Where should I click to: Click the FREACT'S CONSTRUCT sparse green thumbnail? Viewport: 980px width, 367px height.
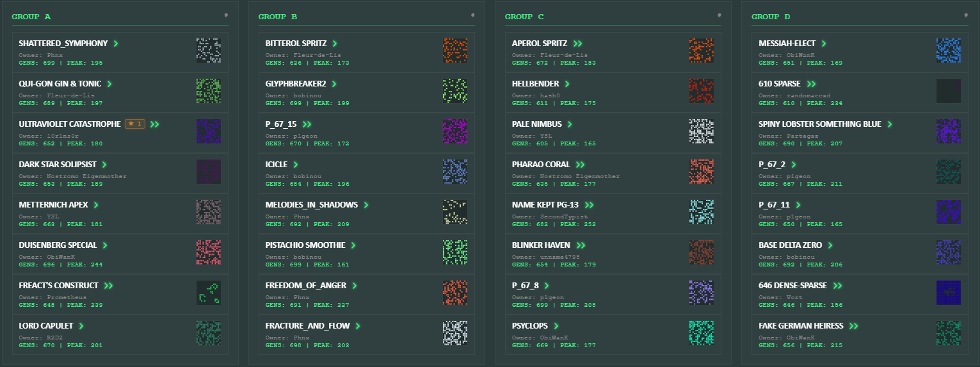(209, 293)
